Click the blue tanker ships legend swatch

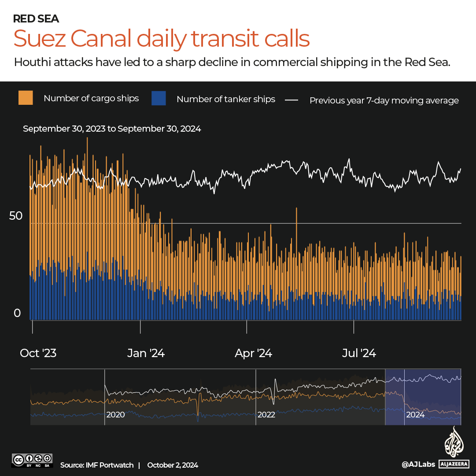coord(159,98)
